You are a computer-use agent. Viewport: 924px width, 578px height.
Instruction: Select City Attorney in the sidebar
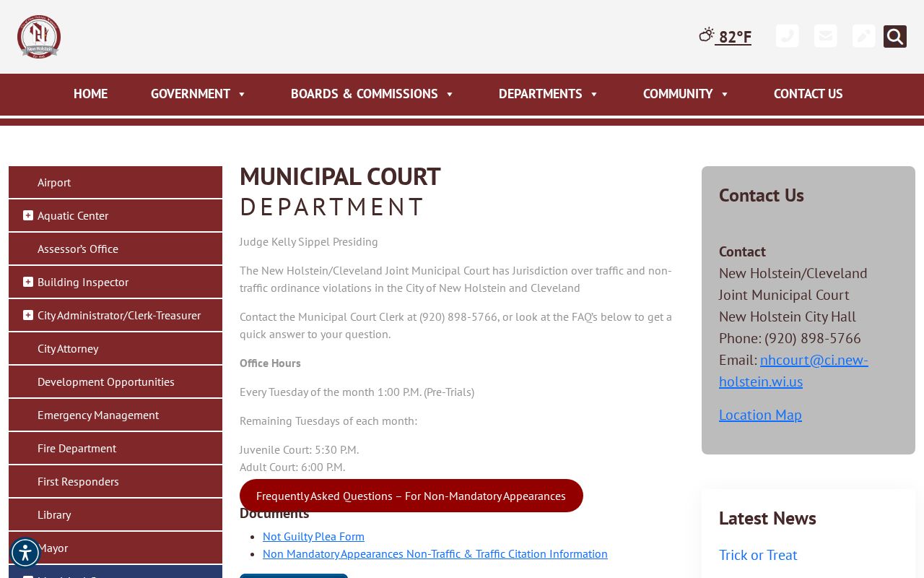click(115, 348)
